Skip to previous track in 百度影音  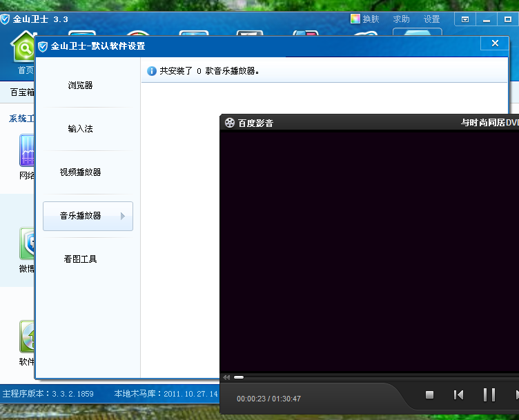coord(458,394)
